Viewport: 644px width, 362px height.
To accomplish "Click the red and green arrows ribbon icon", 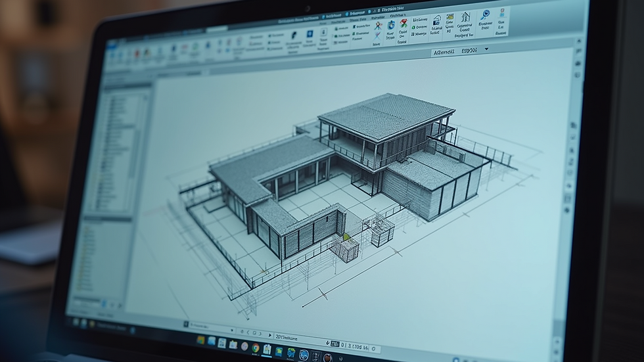I will click(x=403, y=24).
